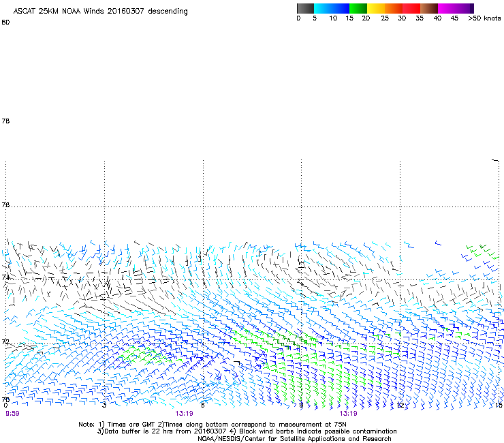Click the '30' label under the color legend
Viewport: 504px width, 443px height.
[x=402, y=18]
